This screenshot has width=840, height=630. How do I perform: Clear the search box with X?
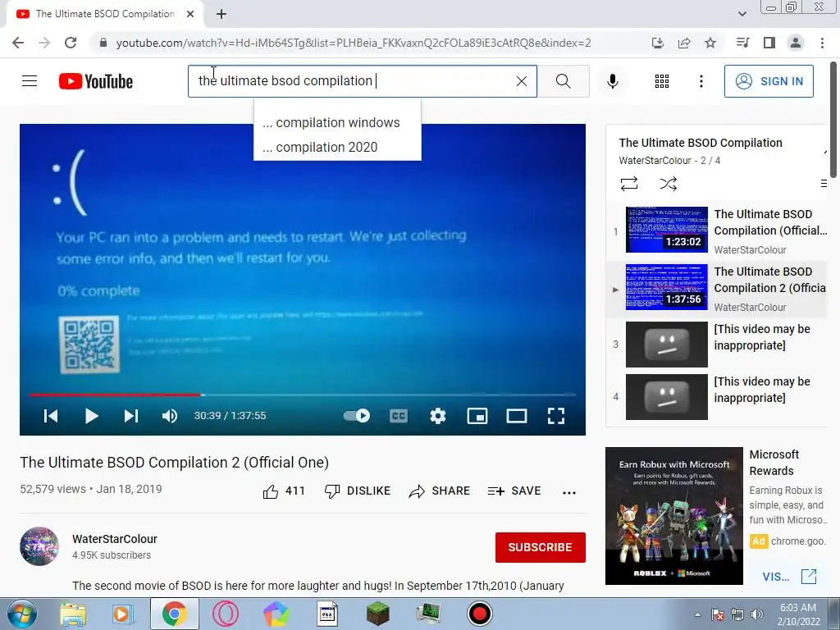[x=521, y=81]
